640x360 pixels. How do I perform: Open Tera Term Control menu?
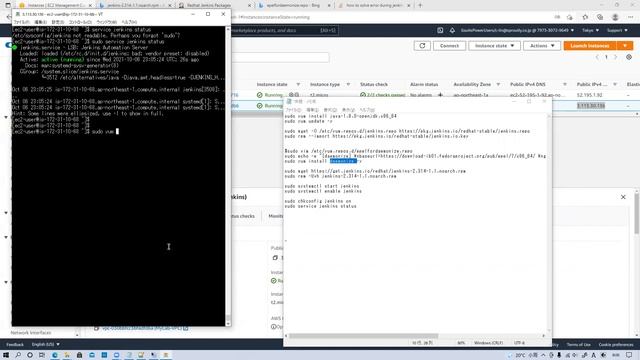pyautogui.click(x=80, y=22)
